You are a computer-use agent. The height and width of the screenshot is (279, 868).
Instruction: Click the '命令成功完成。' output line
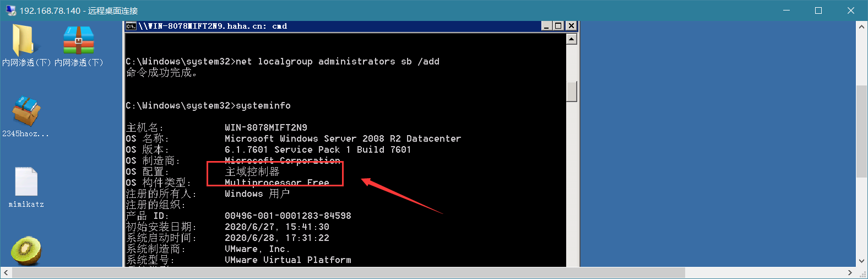click(x=161, y=72)
